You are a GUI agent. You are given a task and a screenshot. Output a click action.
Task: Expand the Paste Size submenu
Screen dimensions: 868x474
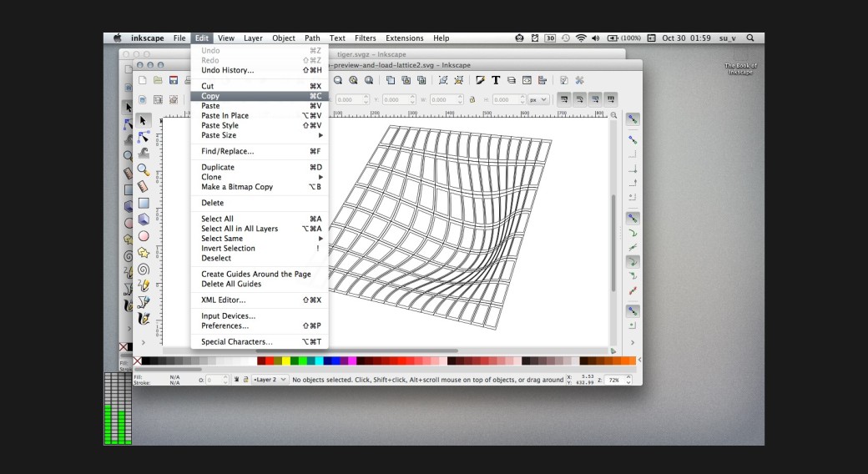tap(259, 135)
